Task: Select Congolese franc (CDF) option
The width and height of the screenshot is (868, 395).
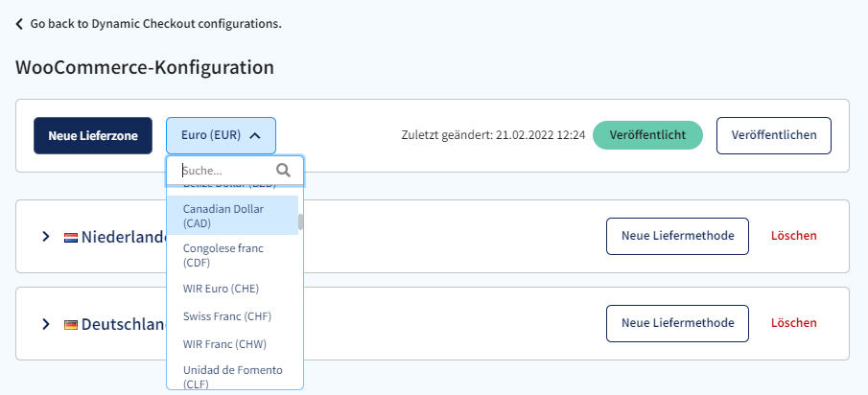Action: (232, 256)
